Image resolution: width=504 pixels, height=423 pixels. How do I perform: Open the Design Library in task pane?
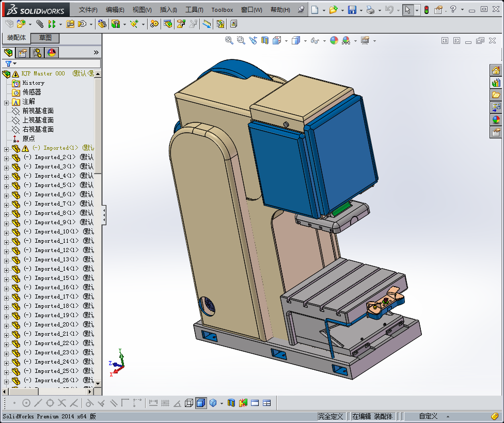[496, 83]
